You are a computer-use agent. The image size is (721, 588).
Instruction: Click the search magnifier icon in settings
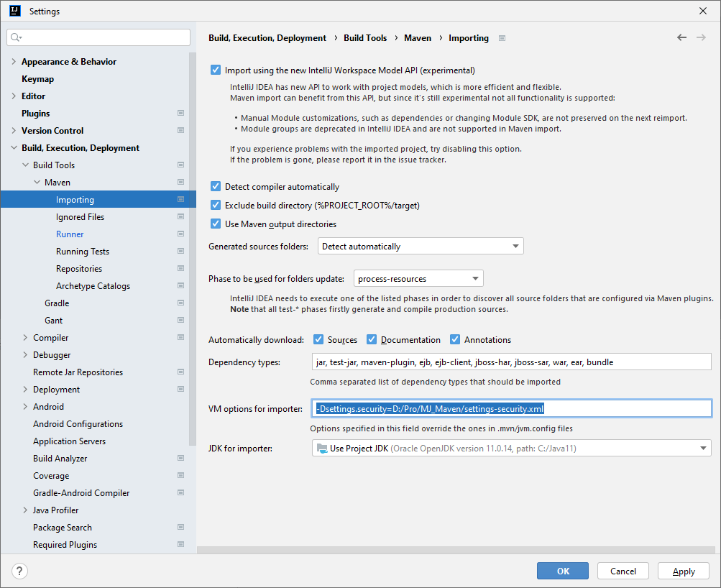coord(17,37)
